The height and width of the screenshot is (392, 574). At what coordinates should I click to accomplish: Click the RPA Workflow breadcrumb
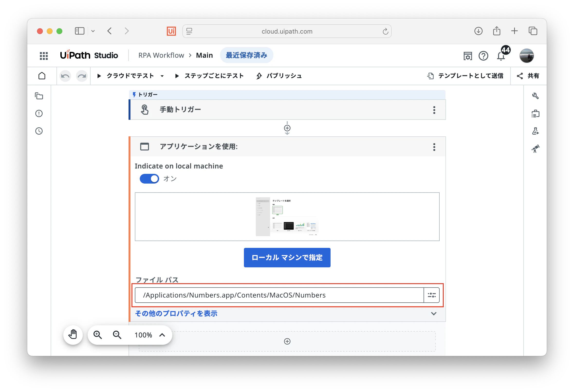(x=161, y=55)
